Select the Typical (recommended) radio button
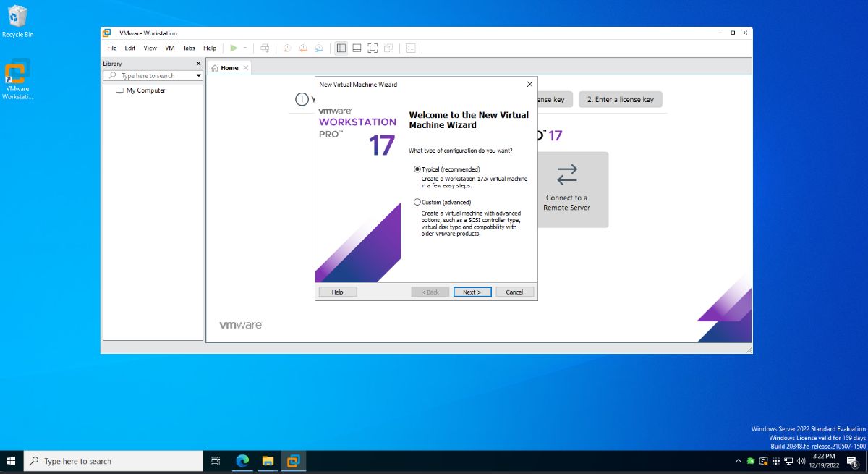 (x=417, y=169)
